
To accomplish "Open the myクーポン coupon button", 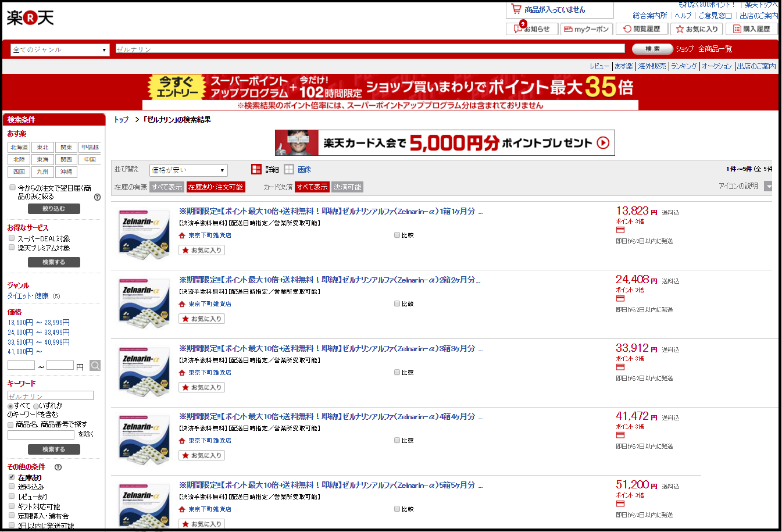I will tap(587, 29).
